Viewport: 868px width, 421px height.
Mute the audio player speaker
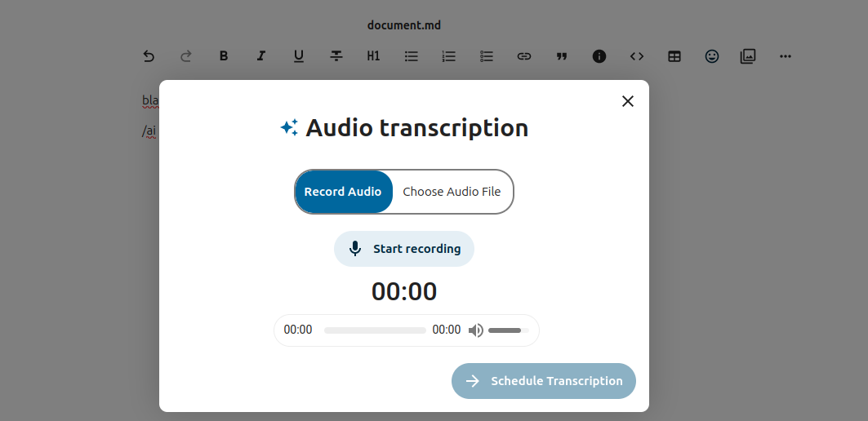476,330
